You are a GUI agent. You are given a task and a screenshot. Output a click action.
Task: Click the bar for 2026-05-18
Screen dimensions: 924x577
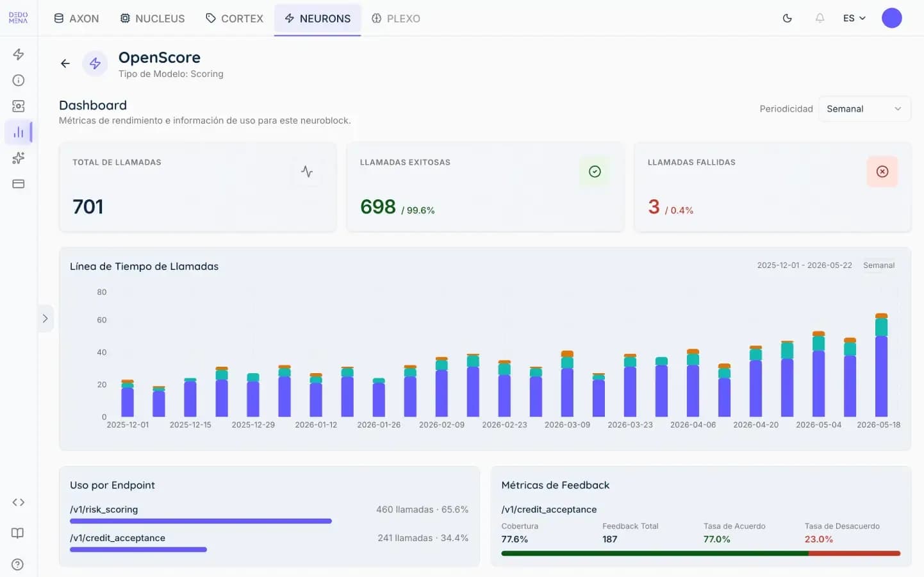881,365
